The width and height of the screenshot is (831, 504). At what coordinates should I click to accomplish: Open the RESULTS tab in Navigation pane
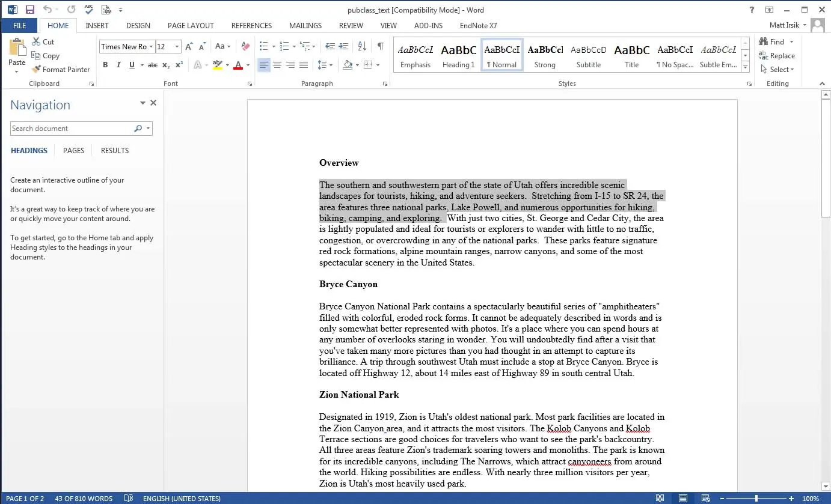coord(115,150)
